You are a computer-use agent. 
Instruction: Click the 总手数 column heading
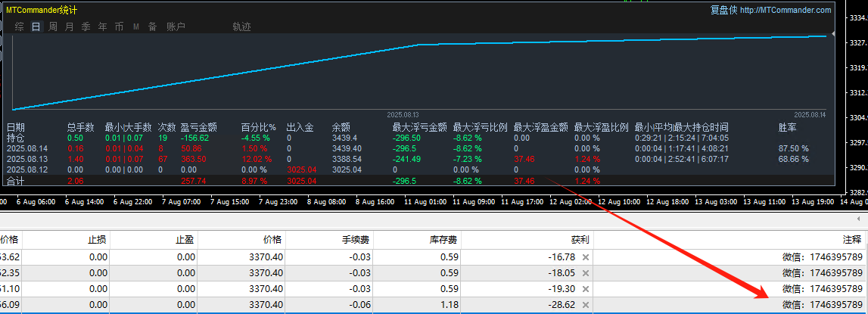82,127
